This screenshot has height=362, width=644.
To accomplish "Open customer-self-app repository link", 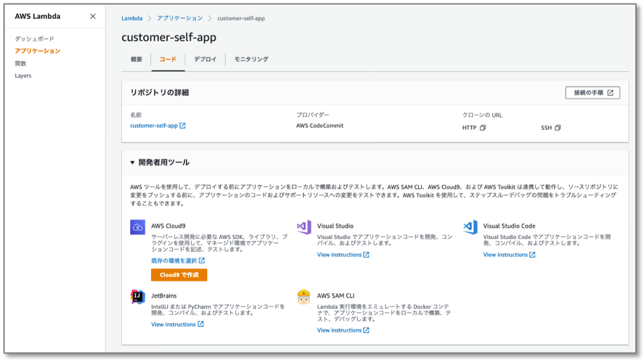I will (x=158, y=126).
